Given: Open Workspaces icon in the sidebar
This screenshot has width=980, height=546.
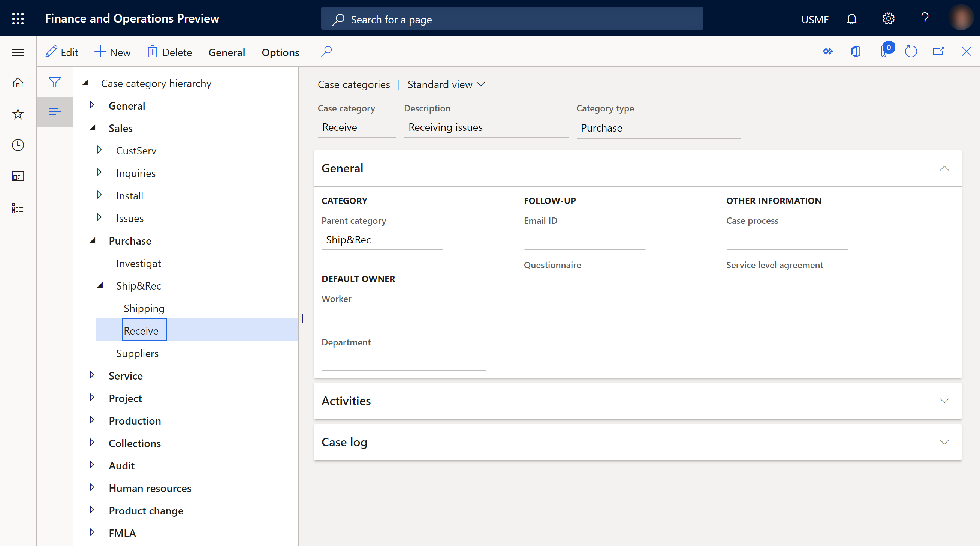Looking at the screenshot, I should click(18, 176).
